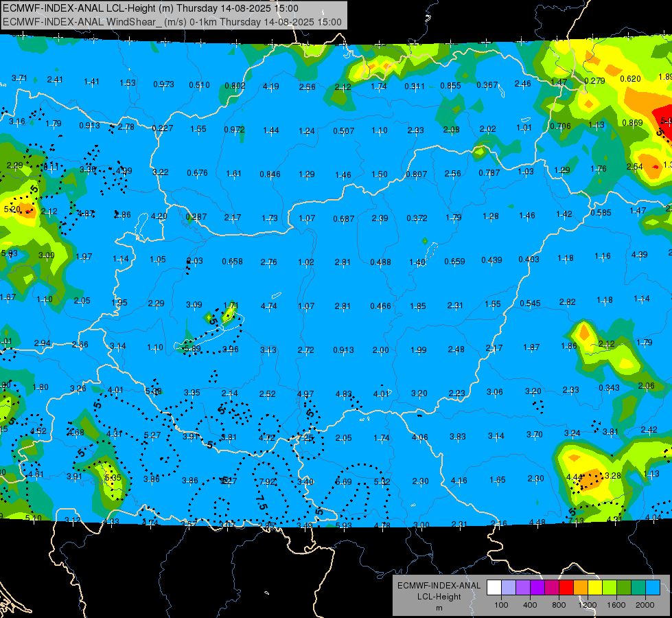Pick the lime yellow-green legend swatch
672x618 pixels.
pyautogui.click(x=610, y=588)
